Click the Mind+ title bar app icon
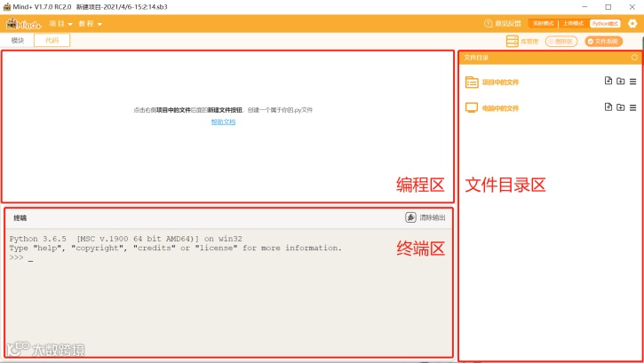The height and width of the screenshot is (363, 644). (x=7, y=6)
